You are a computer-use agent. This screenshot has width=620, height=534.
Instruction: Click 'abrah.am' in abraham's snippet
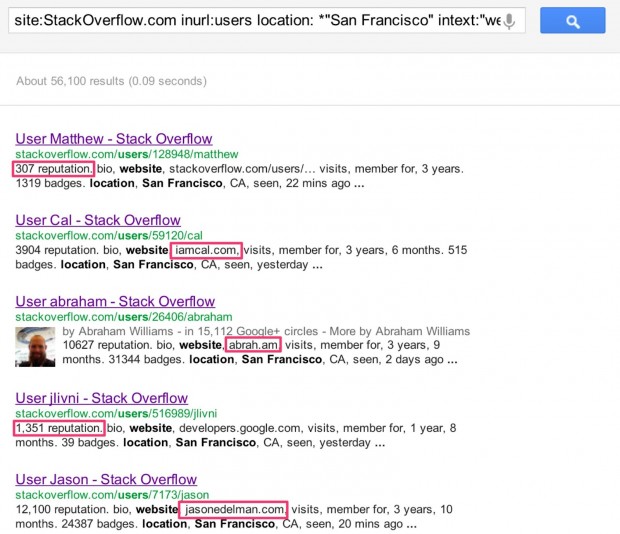coord(253,345)
